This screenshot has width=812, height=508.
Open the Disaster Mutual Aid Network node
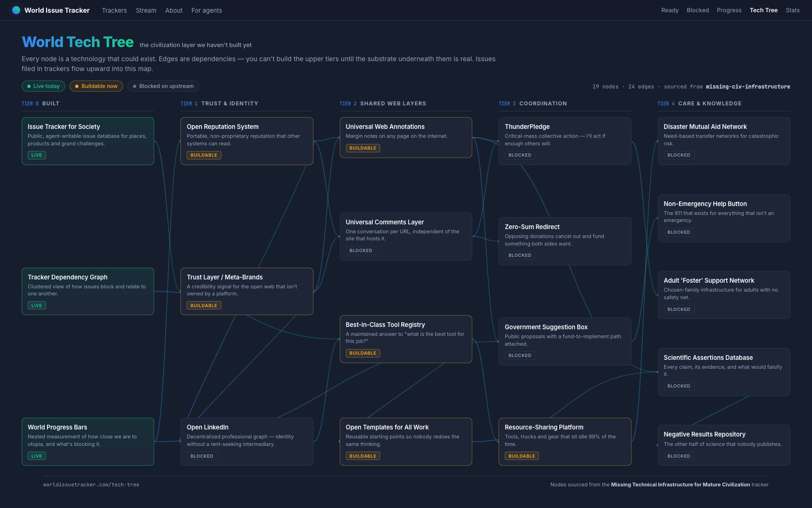[724, 141]
